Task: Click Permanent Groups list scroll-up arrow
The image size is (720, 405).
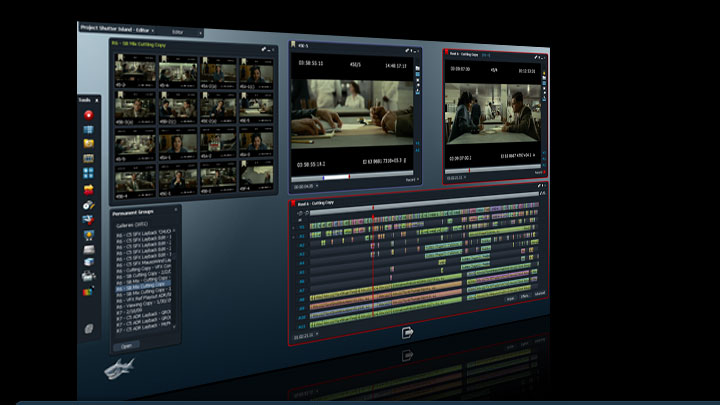Action: [x=174, y=231]
